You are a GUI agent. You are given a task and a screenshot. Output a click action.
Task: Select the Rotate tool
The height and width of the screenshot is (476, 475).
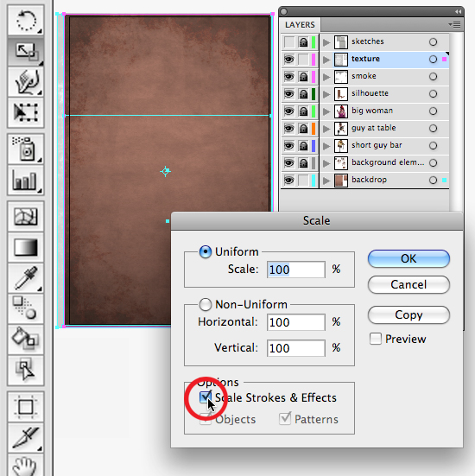point(26,20)
